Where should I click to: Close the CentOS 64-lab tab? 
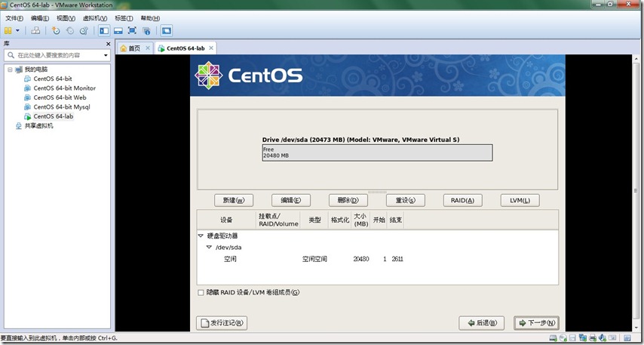point(211,48)
